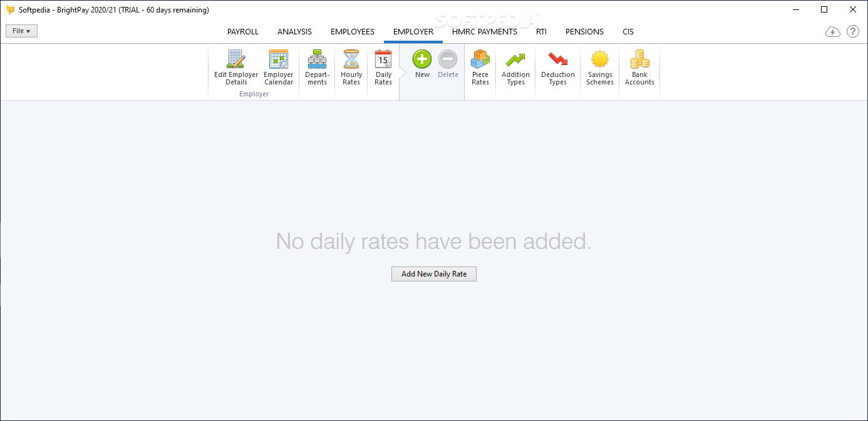Close the BrightPay window
Viewport: 868px width, 421px height.
click(x=853, y=9)
